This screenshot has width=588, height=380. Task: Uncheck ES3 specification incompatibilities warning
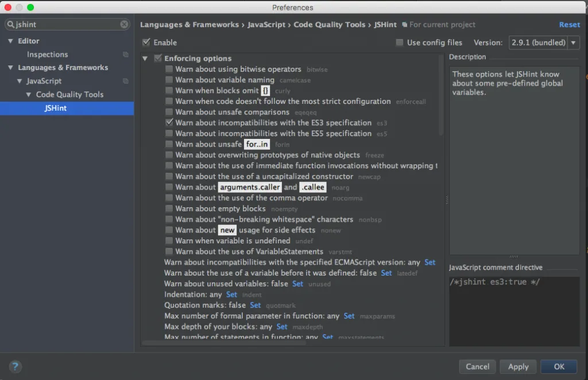point(169,122)
